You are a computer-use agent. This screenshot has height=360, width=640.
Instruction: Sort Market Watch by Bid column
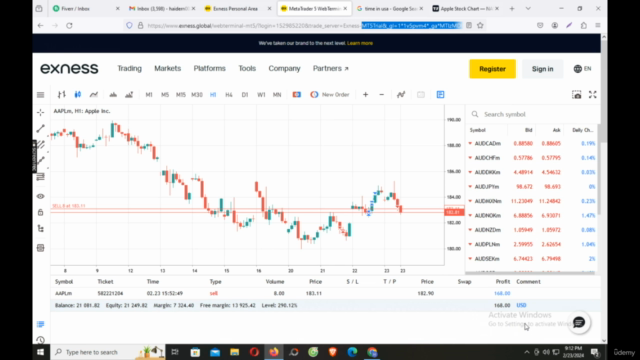(529, 130)
